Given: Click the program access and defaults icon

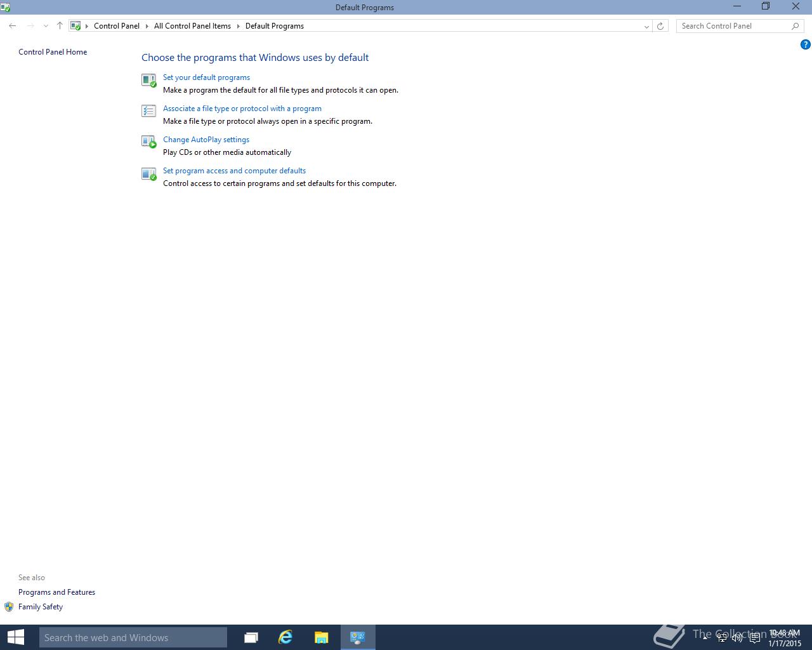Looking at the screenshot, I should [148, 173].
